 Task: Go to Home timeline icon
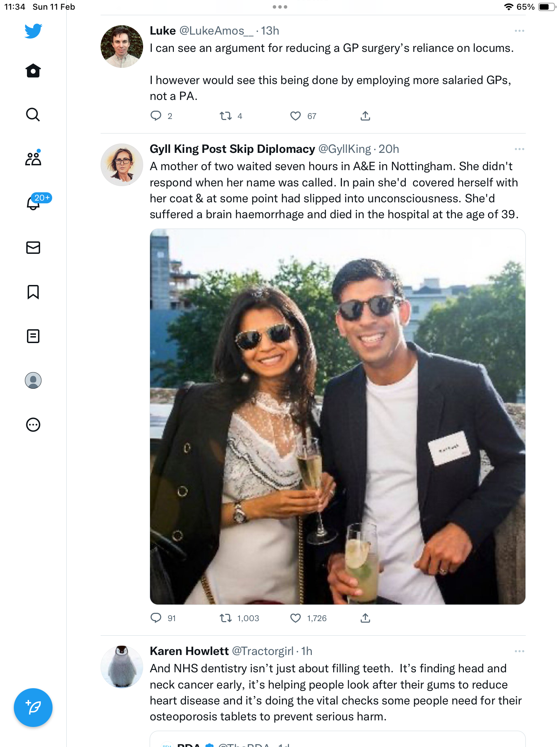[x=33, y=71]
